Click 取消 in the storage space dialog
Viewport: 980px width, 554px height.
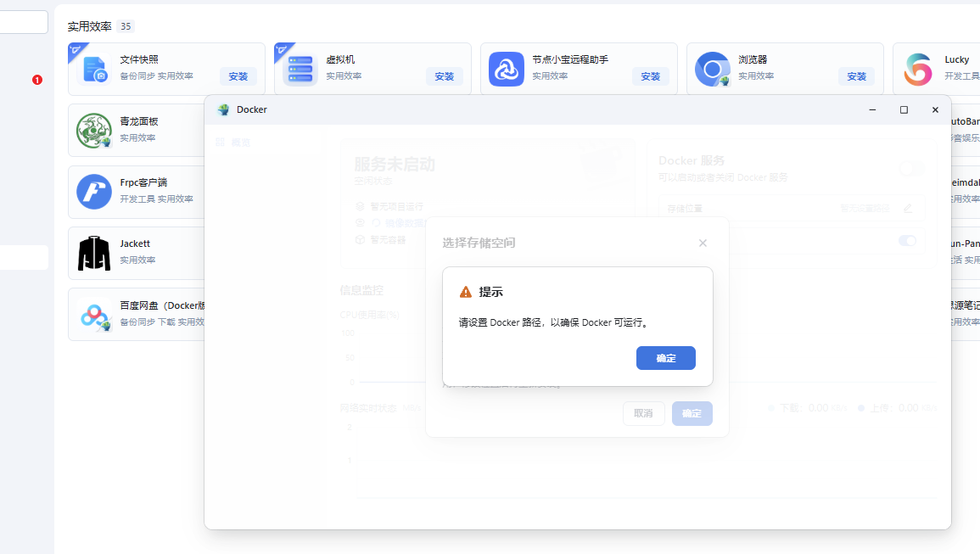click(643, 413)
